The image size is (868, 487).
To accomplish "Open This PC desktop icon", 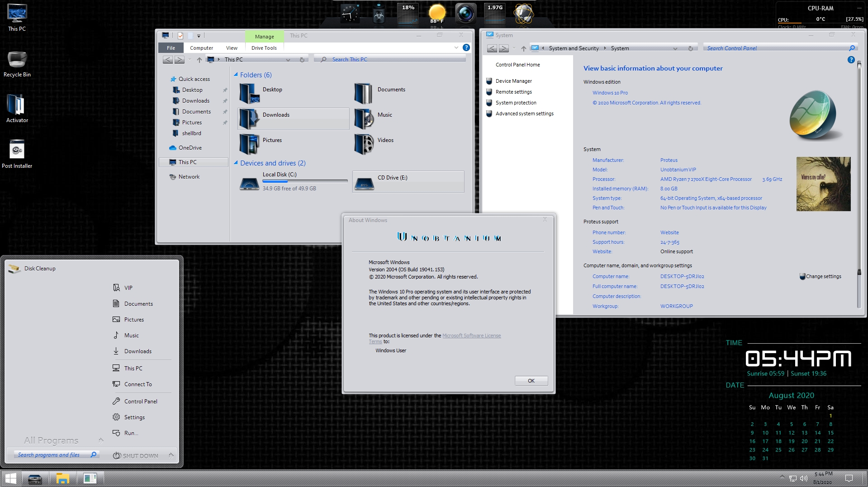I will click(17, 18).
